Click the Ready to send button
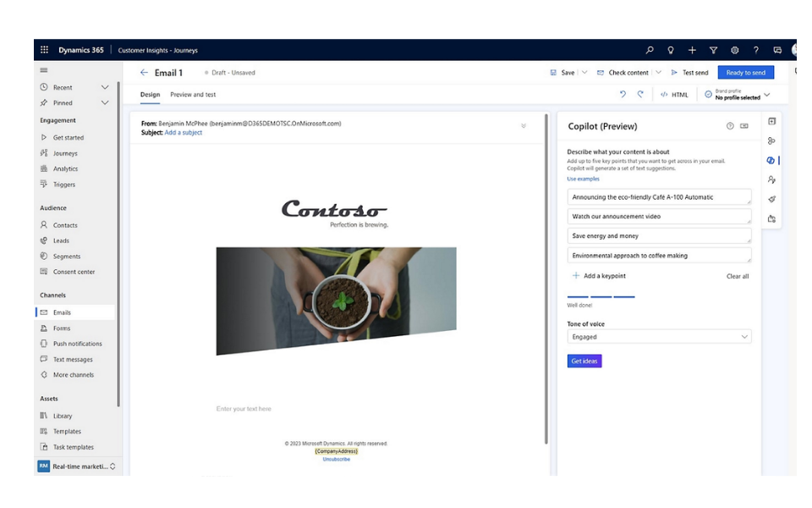The height and width of the screenshot is (508, 812). (746, 73)
